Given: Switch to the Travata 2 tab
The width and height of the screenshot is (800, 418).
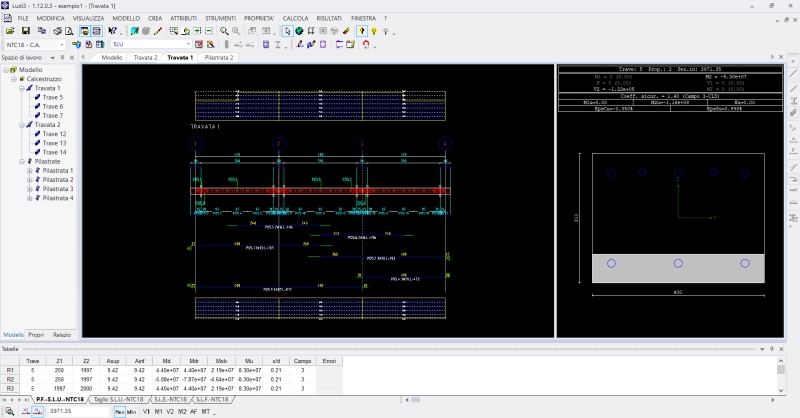Looking at the screenshot, I should (x=146, y=58).
